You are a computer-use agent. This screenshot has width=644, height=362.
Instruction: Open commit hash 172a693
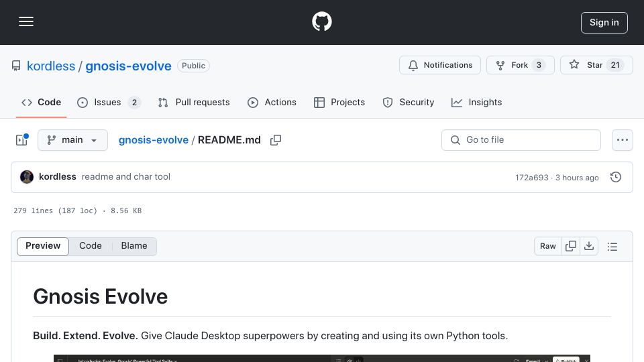[x=532, y=177]
